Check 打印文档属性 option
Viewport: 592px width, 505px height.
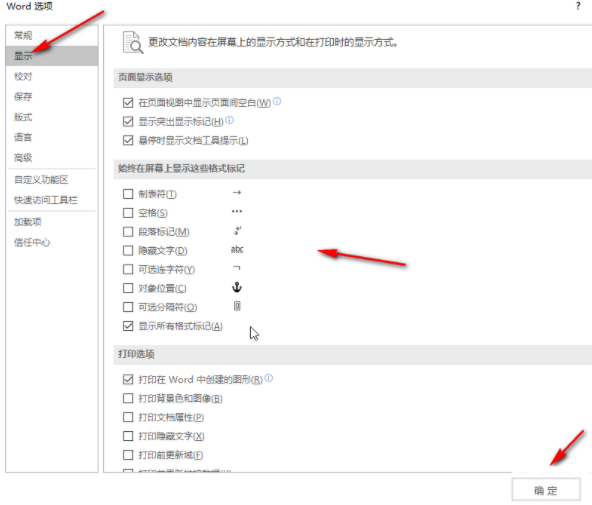tap(128, 417)
